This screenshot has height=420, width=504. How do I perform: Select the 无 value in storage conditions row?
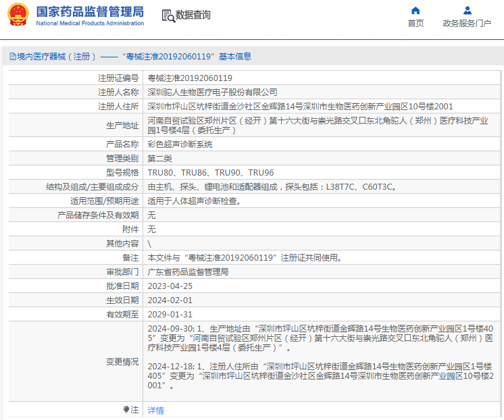point(152,215)
